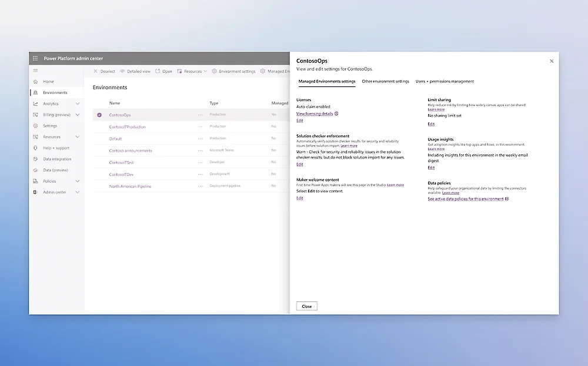The image size is (588, 366).
Task: Click the Resources icon in sidebar
Action: [36, 137]
